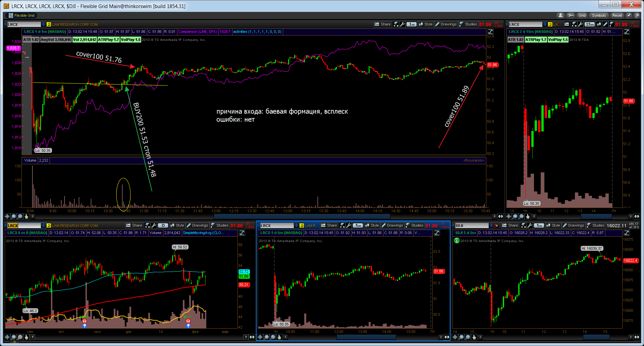The image size is (644, 346).
Task: Open the Style menu on the daily chart
Action: coord(177,225)
